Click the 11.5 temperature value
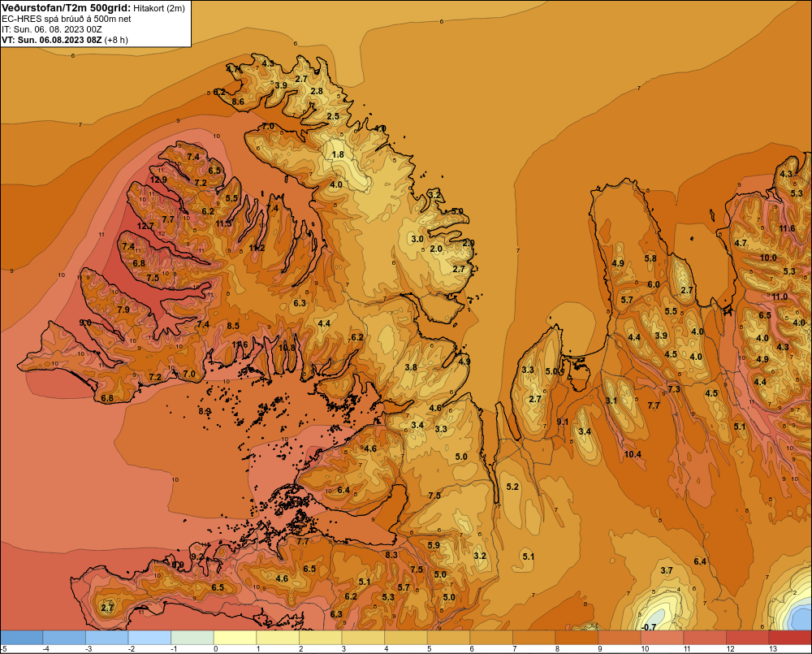Screen dimensions: 812x654 (x=223, y=223)
